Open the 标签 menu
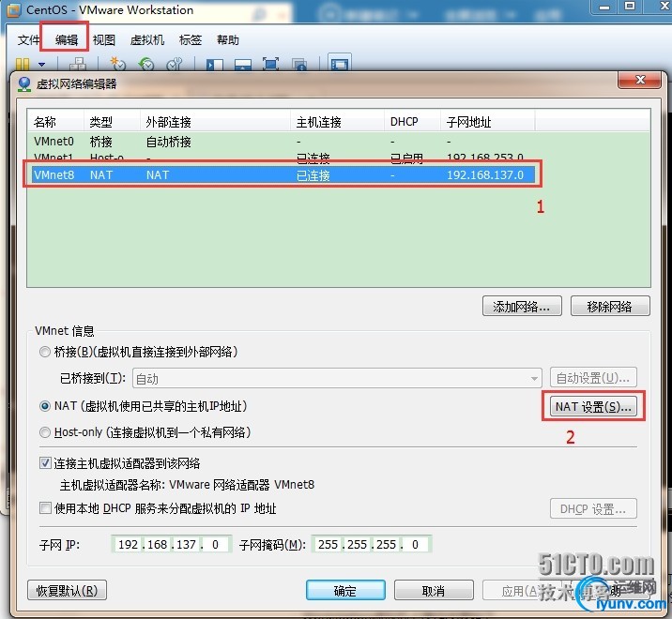 pos(191,40)
